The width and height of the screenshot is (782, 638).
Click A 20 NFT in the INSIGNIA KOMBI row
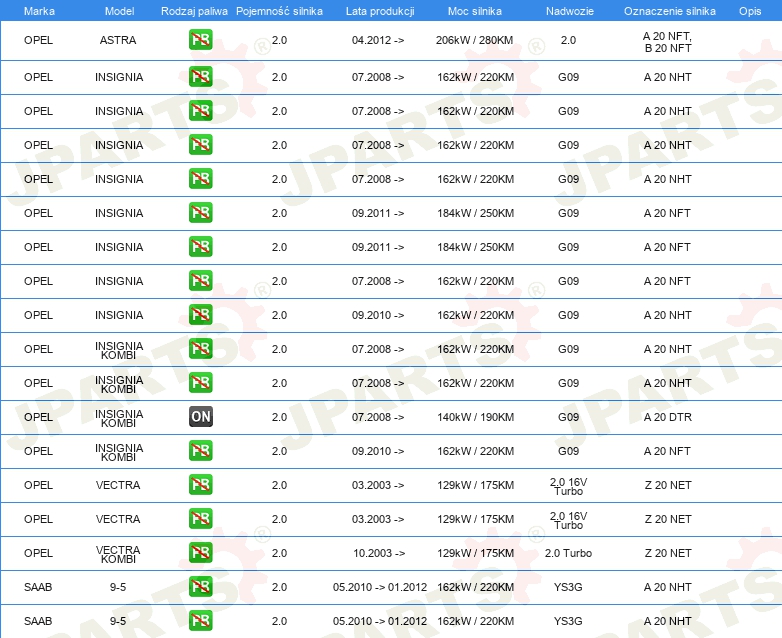coord(667,451)
